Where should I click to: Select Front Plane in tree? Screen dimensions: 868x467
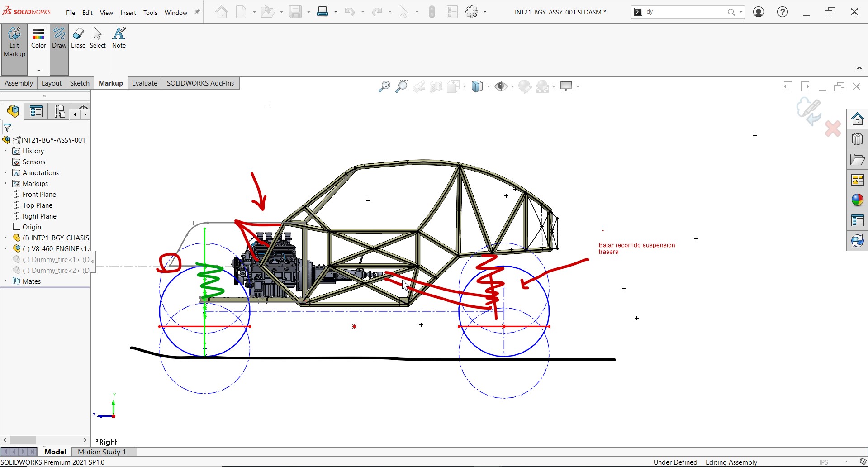(39, 194)
